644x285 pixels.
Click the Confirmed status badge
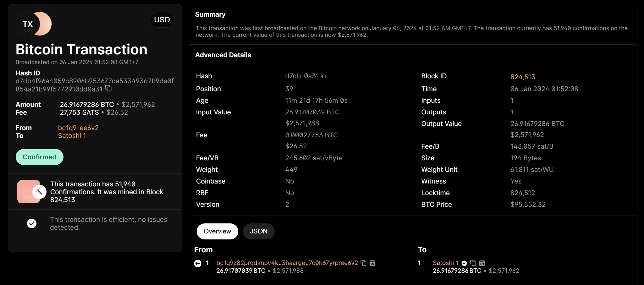point(40,157)
